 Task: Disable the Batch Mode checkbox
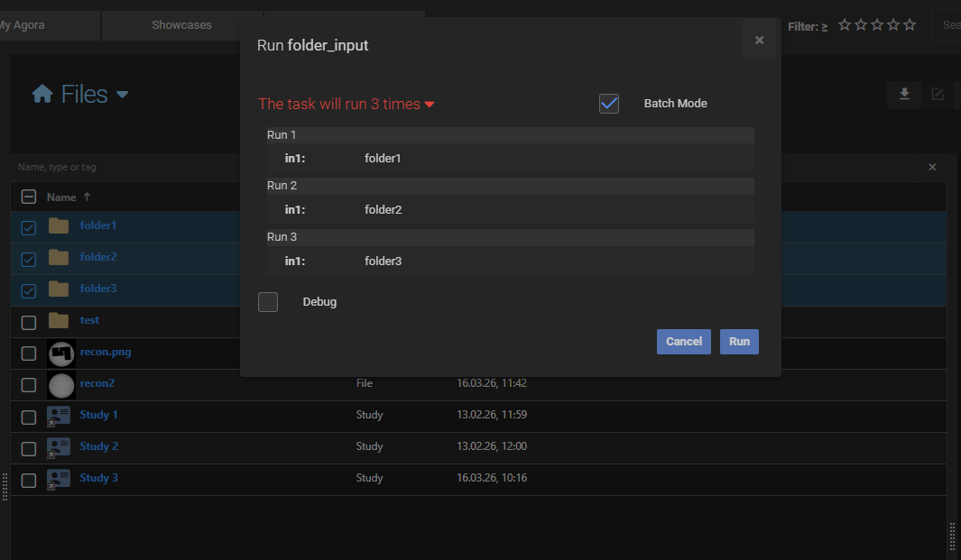click(608, 103)
